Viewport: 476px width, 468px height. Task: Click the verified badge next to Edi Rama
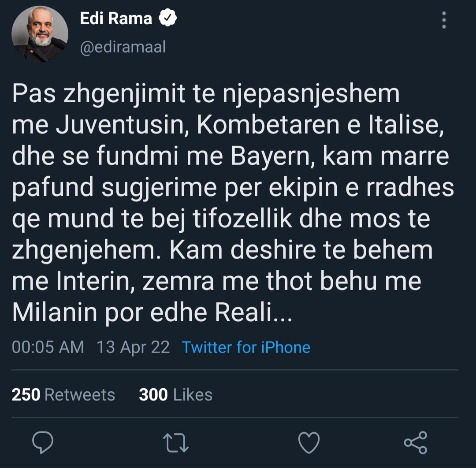(x=167, y=19)
